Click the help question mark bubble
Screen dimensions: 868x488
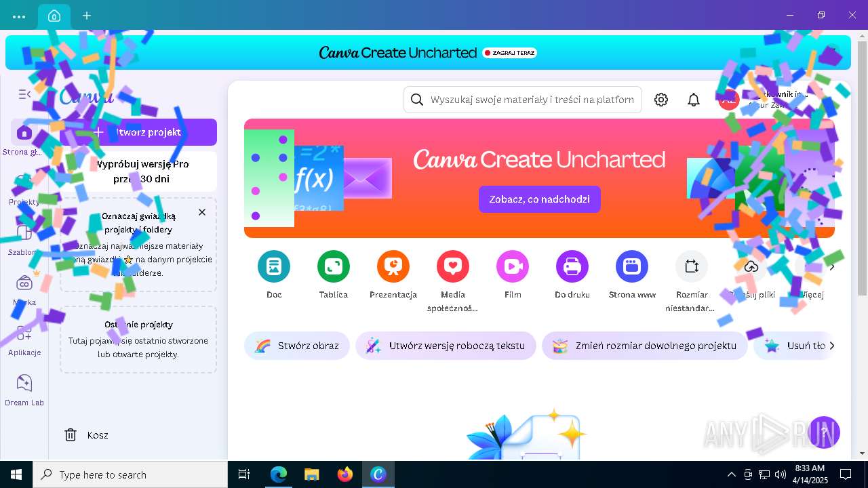pos(824,432)
